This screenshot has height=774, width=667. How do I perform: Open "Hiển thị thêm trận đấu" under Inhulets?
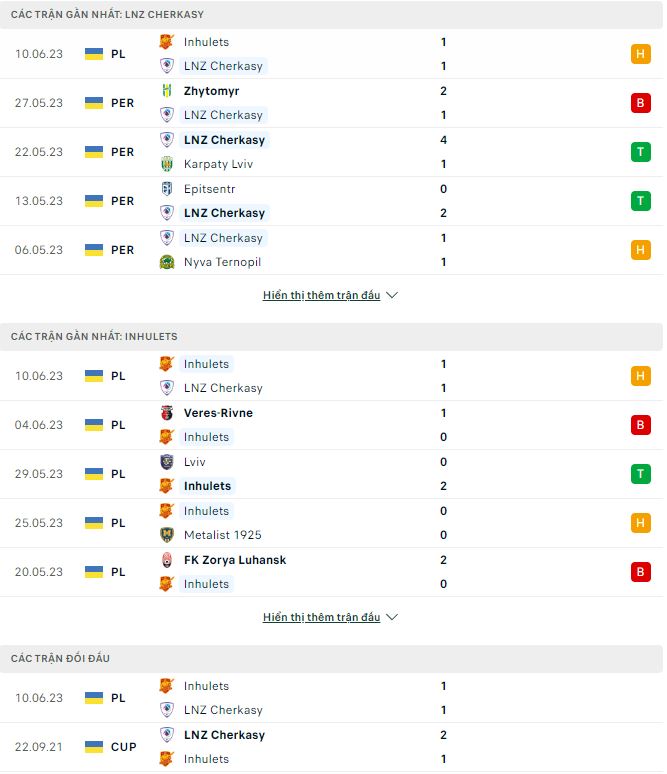click(321, 618)
